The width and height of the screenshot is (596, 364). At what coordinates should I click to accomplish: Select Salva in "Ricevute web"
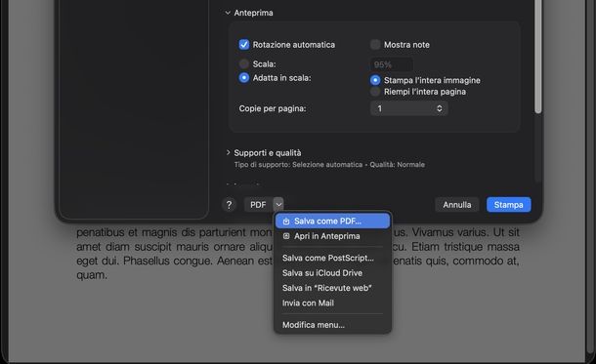[x=332, y=288]
